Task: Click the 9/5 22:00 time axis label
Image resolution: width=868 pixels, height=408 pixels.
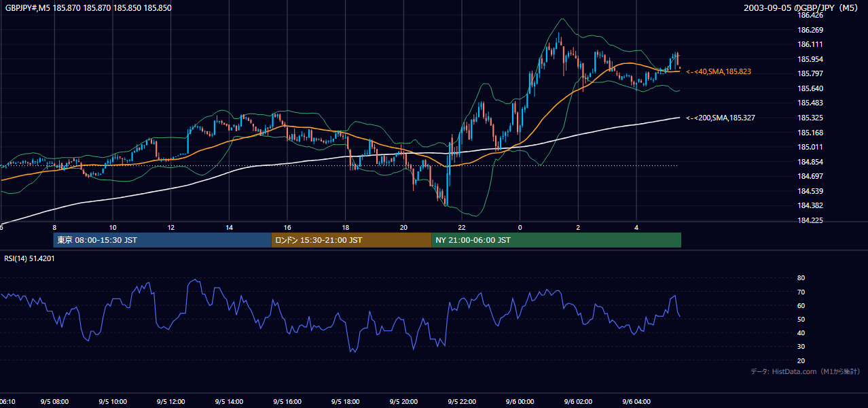Action: (462, 402)
